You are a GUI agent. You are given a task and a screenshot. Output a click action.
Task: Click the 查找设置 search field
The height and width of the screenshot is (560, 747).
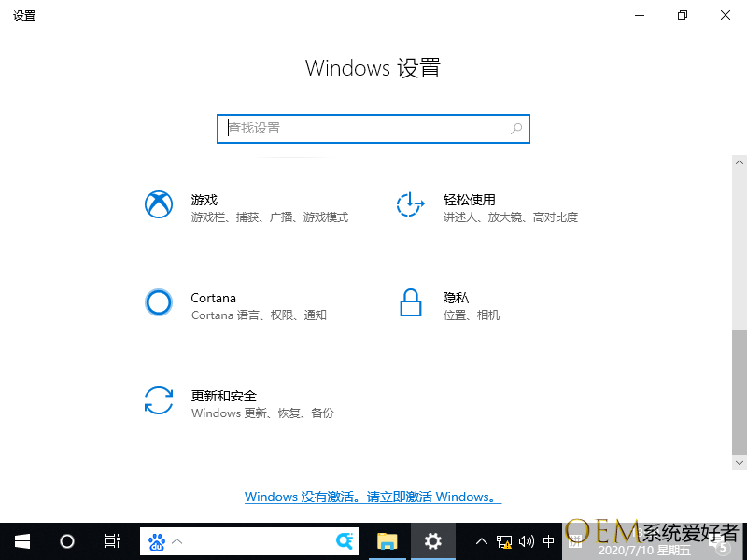point(364,129)
